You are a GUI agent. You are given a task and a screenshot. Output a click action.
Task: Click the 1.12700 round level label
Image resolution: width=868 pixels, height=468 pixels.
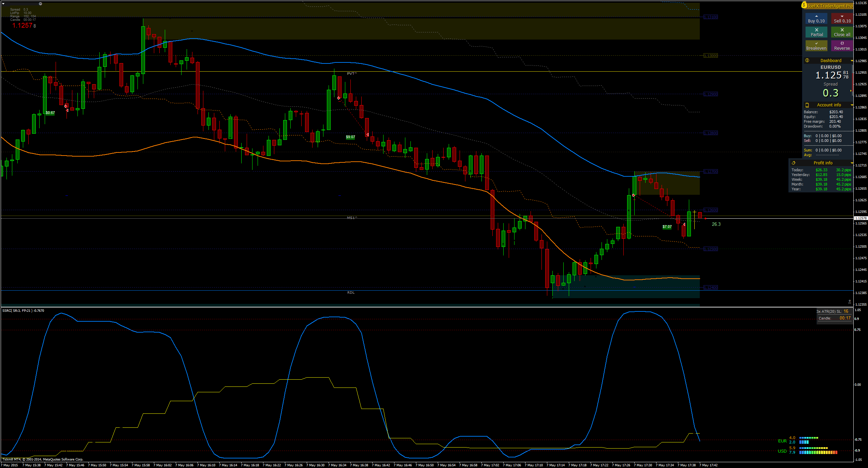[711, 172]
